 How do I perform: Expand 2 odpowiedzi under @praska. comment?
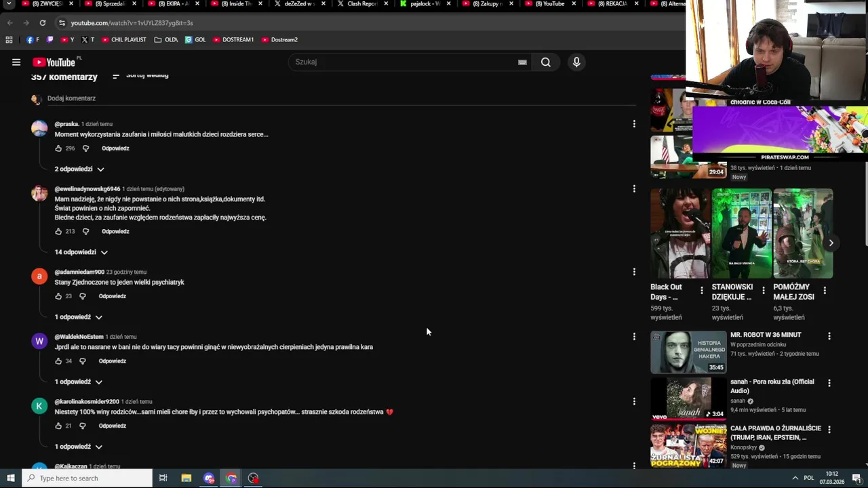(79, 169)
